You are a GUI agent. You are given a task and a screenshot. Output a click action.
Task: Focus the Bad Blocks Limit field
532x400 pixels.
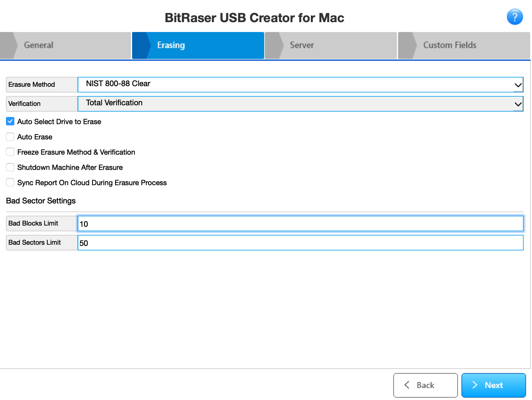(x=300, y=223)
